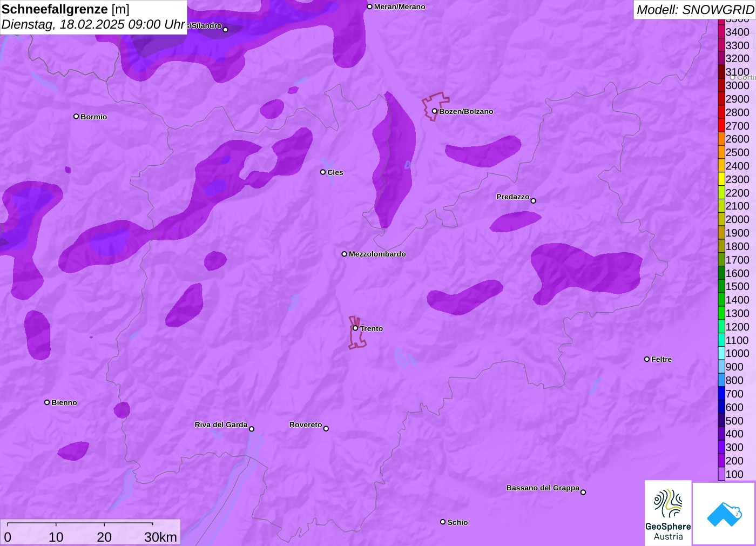Pick the 2700 m red legend swatch
This screenshot has height=546, width=756.
pos(721,126)
